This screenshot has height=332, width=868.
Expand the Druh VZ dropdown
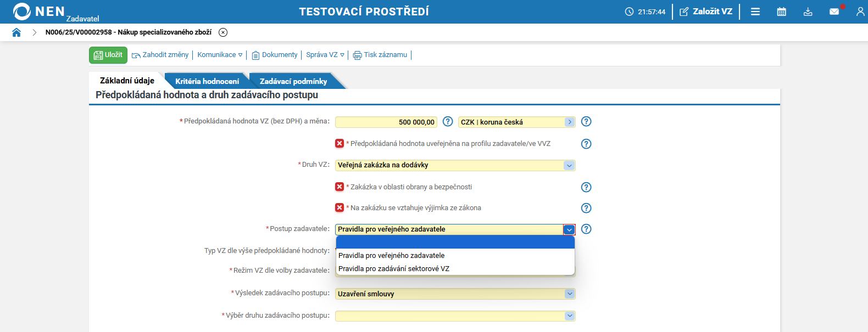click(569, 165)
